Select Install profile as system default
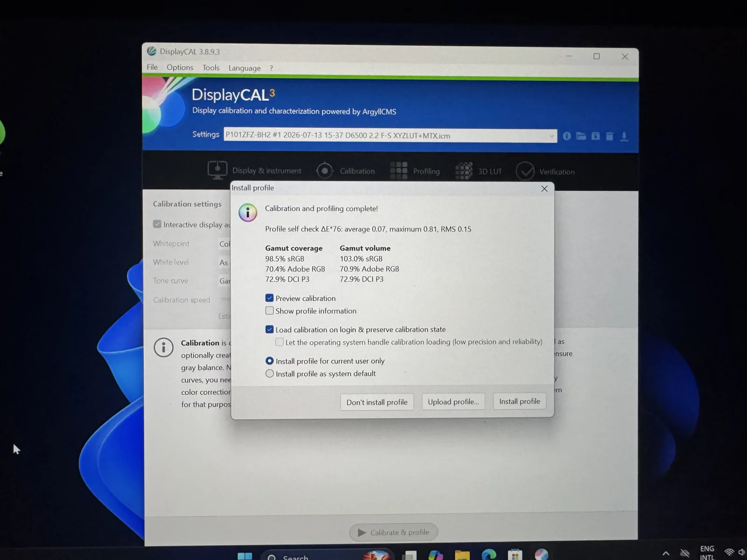The image size is (747, 560). tap(269, 373)
